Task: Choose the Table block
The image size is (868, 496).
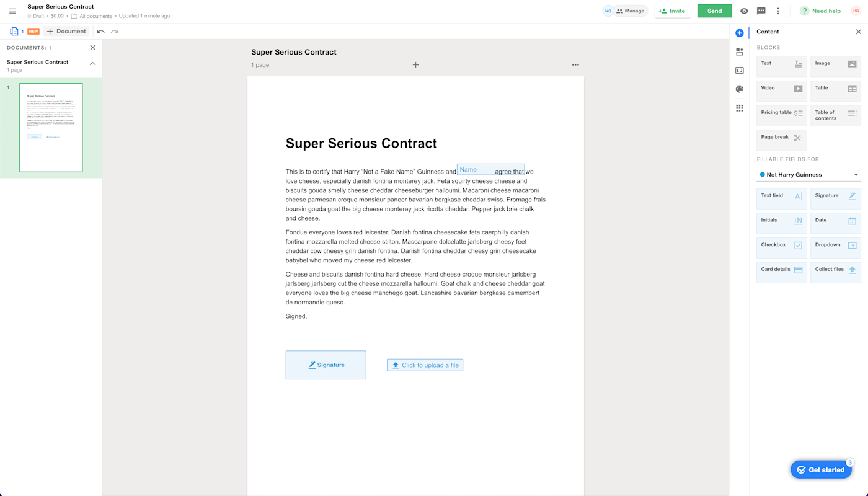Action: click(836, 91)
